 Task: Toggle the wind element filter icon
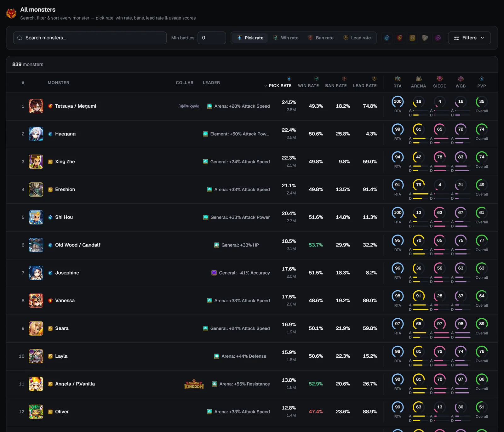[412, 38]
